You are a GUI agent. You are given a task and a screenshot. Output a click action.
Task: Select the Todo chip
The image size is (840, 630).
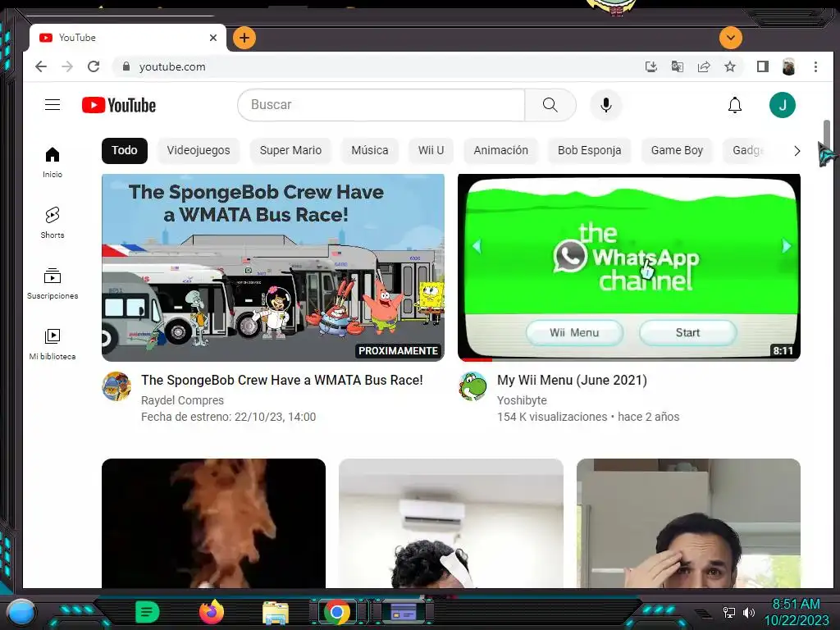coord(125,151)
